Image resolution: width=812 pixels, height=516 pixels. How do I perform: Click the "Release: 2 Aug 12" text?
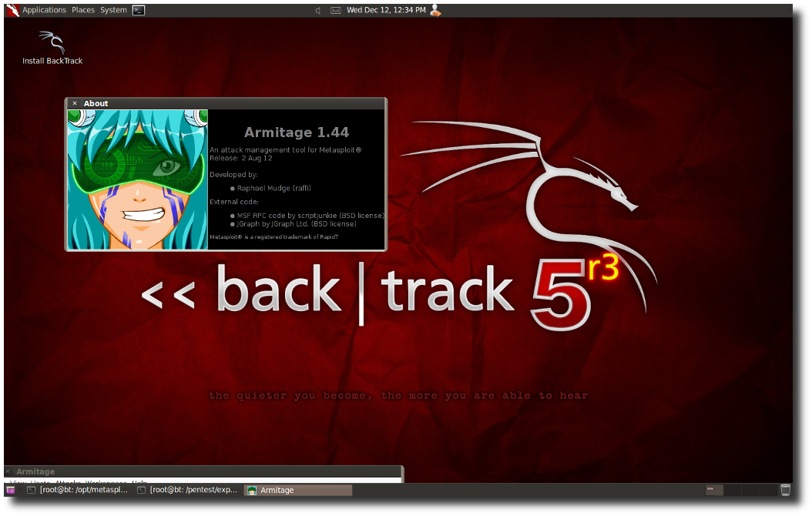pyautogui.click(x=241, y=159)
